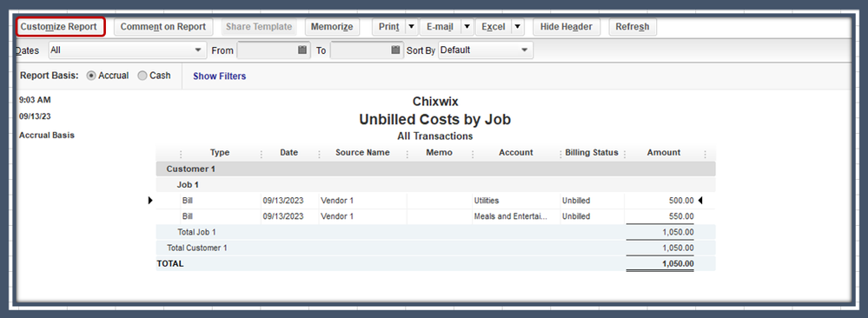The height and width of the screenshot is (318, 868).
Task: Click the Memorize button
Action: [x=332, y=27]
